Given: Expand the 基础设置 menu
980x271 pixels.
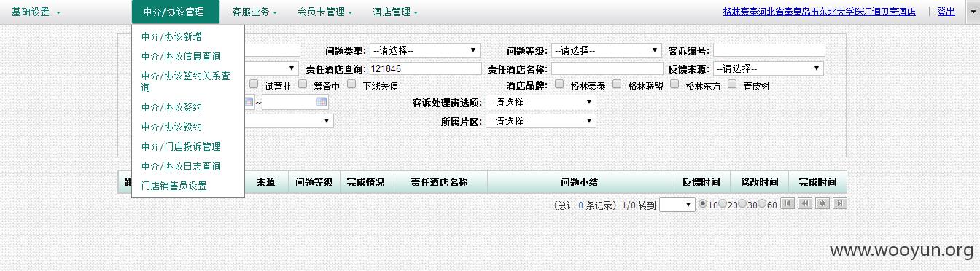Looking at the screenshot, I should pos(36,12).
